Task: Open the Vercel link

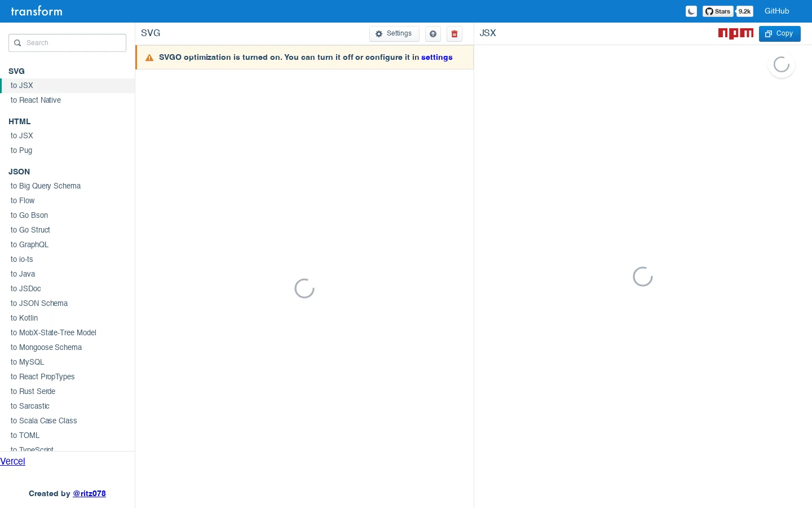Action: pyautogui.click(x=12, y=462)
